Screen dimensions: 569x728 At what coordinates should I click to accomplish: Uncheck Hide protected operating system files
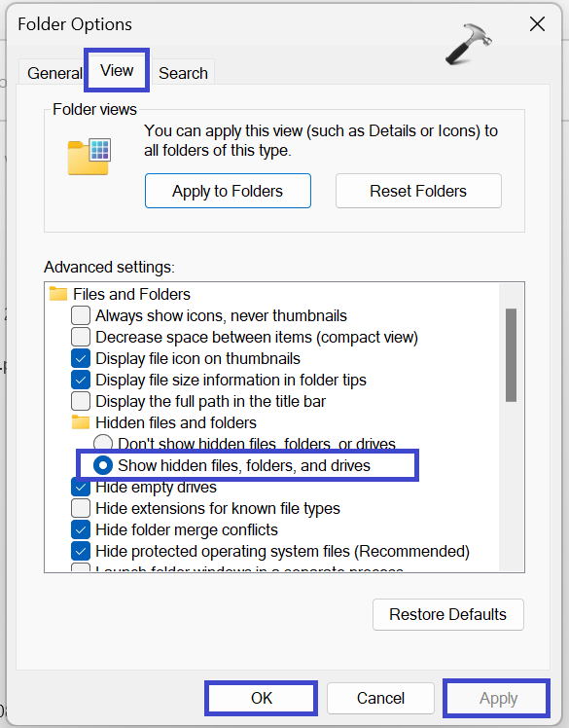[x=81, y=551]
